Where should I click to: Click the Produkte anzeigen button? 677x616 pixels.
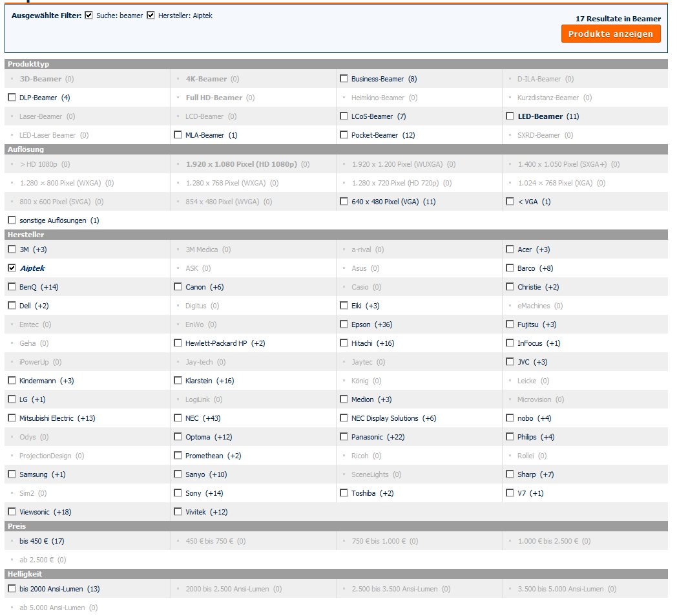610,34
